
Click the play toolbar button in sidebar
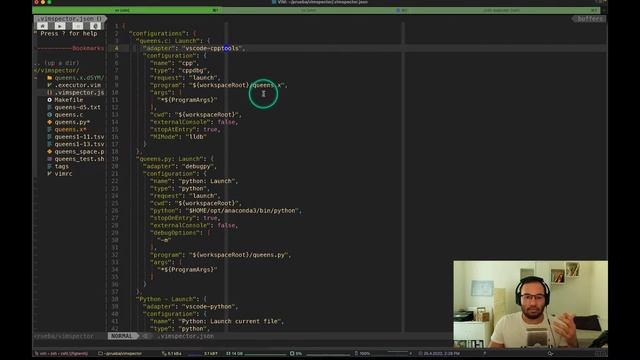[x=60, y=26]
